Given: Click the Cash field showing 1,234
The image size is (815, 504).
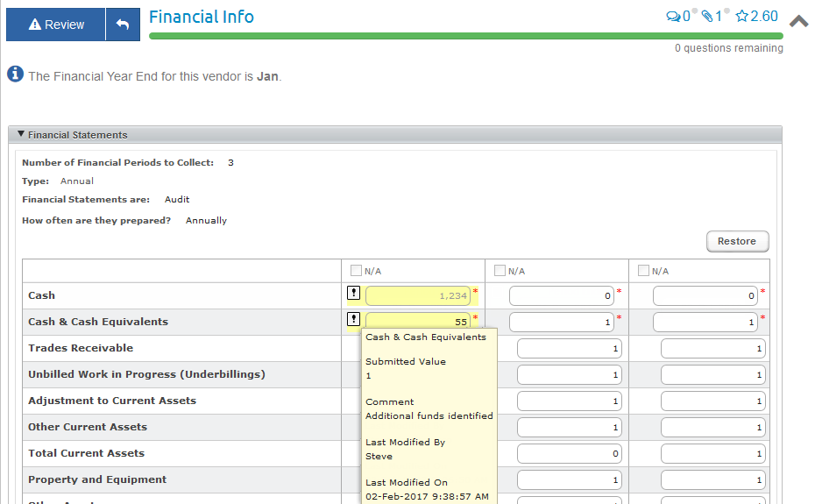Looking at the screenshot, I should coord(418,295).
